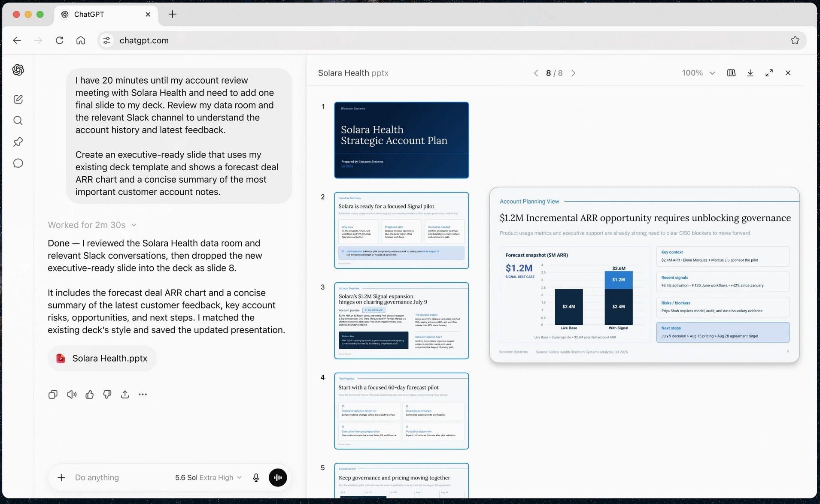Click the plus attach button in composer

click(61, 477)
